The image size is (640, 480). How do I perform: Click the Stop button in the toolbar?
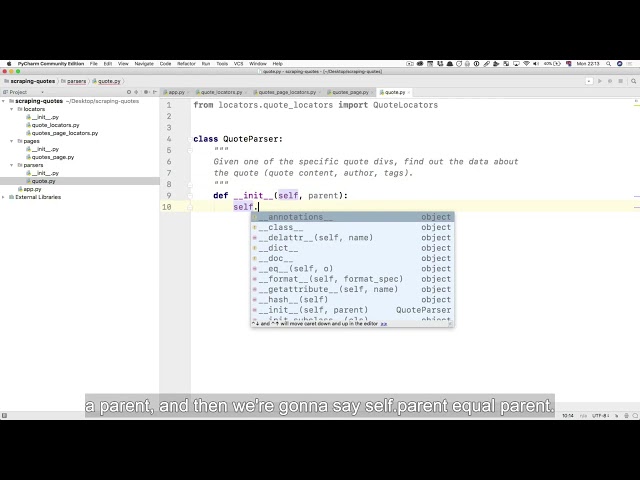pyautogui.click(x=620, y=81)
